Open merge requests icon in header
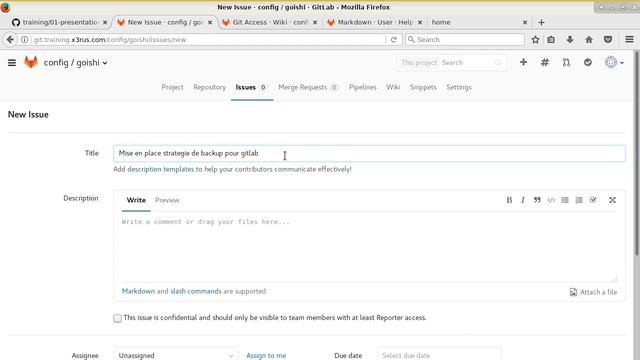This screenshot has height=360, width=640. [566, 62]
